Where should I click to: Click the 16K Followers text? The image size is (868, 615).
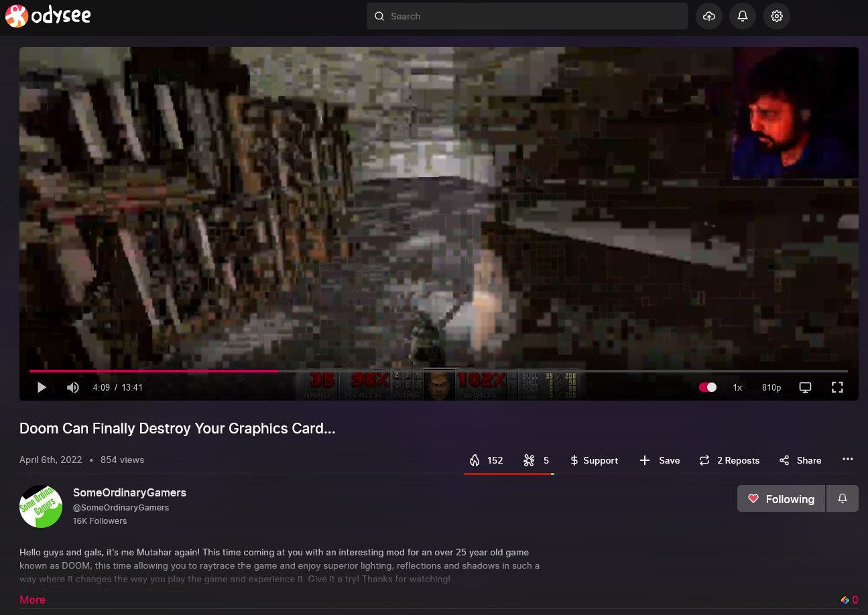click(100, 521)
